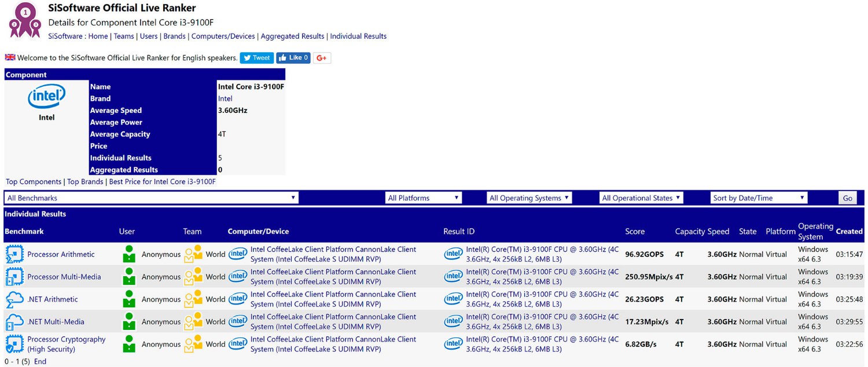
Task: Go to Home in navigation
Action: pyautogui.click(x=98, y=36)
